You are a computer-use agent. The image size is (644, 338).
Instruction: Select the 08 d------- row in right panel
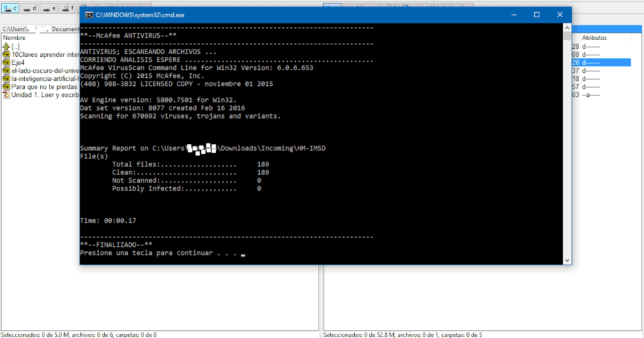tap(601, 55)
